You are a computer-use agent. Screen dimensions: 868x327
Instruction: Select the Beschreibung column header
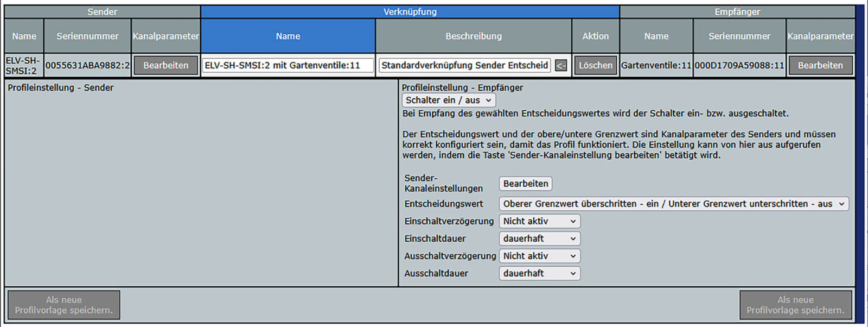click(x=473, y=36)
